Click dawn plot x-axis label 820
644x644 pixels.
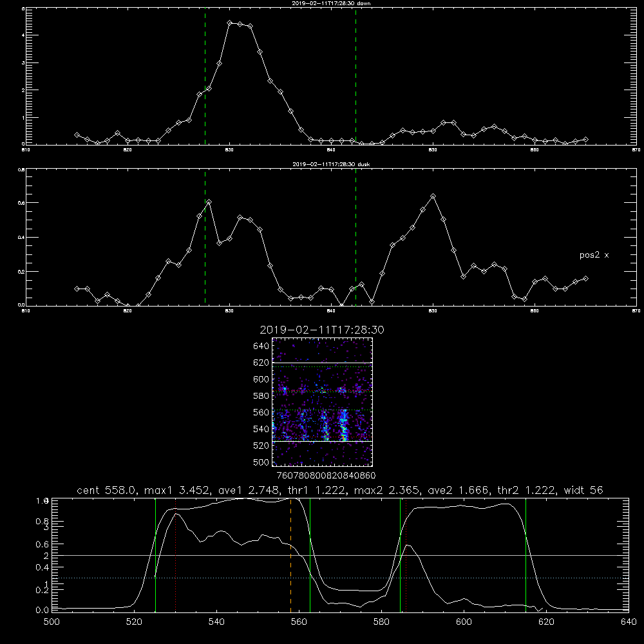(x=128, y=150)
